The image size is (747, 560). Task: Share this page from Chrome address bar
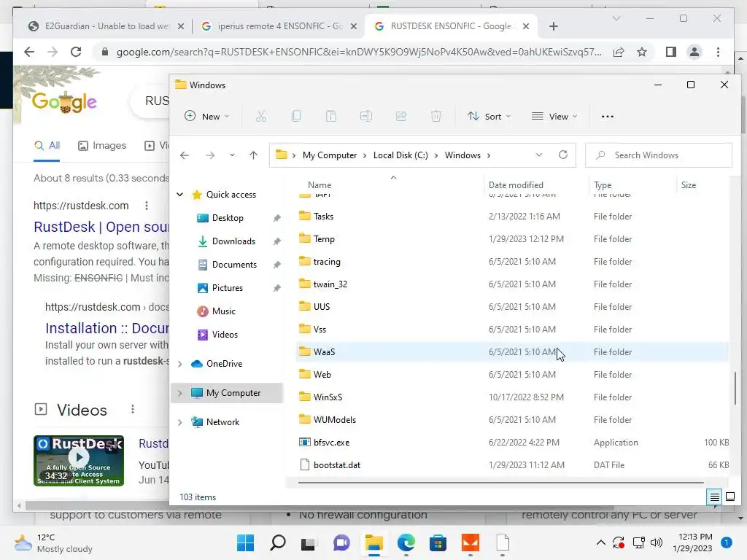click(x=619, y=52)
